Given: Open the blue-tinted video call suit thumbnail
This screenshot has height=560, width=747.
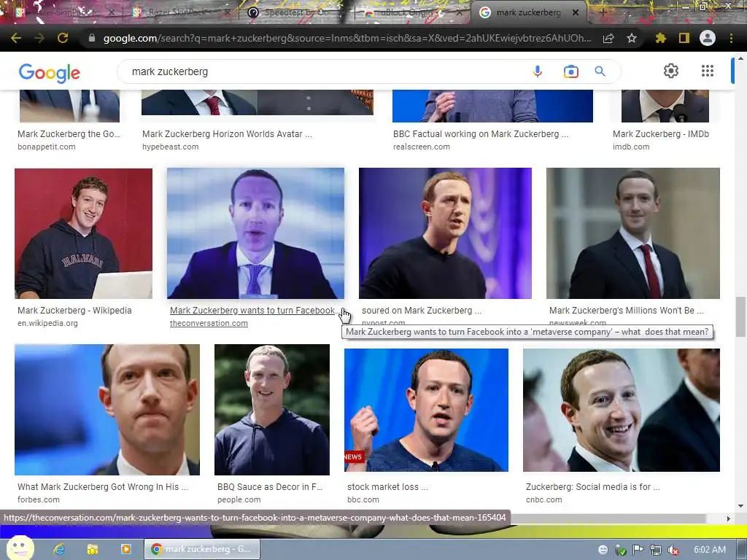Looking at the screenshot, I should coord(255,233).
